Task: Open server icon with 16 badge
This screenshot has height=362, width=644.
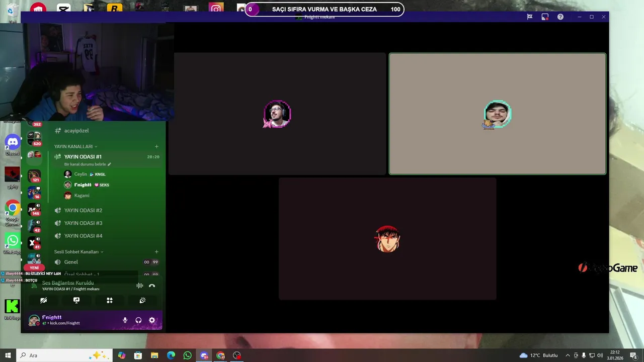Action: tap(34, 193)
